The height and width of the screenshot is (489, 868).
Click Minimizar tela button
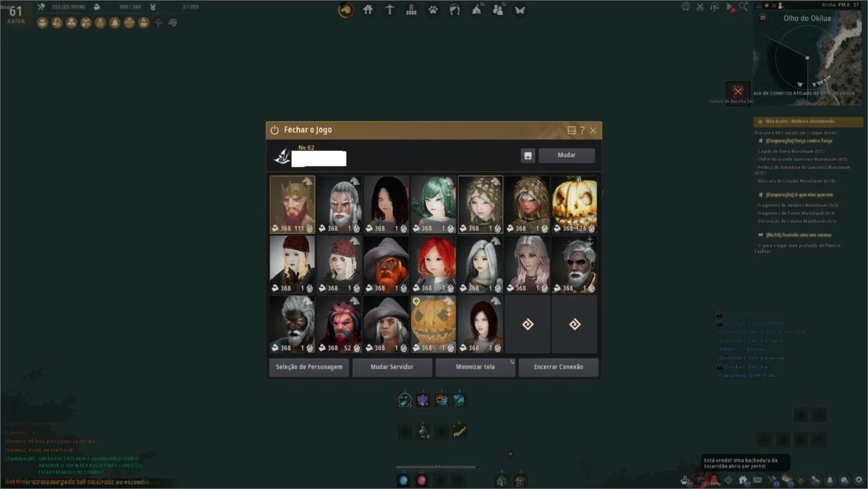pos(476,367)
